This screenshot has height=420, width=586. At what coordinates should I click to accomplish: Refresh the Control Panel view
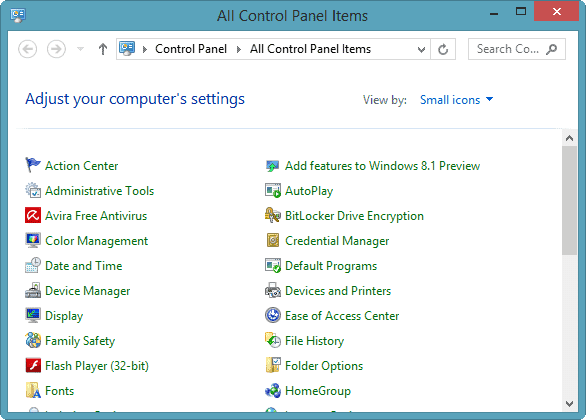tap(443, 49)
